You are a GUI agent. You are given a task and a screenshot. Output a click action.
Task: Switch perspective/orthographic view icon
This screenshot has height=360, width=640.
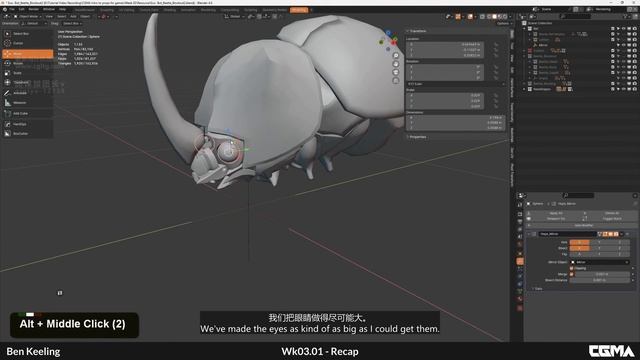coord(396,81)
